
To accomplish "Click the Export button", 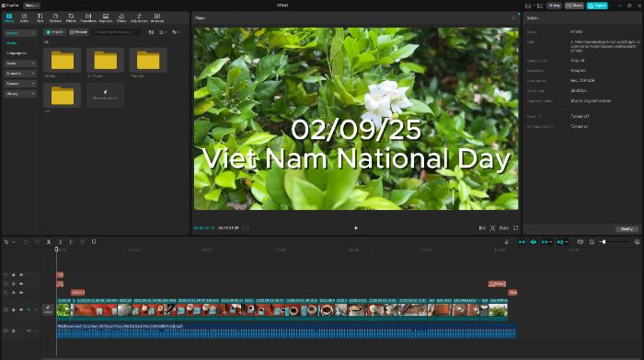I will click(x=597, y=6).
